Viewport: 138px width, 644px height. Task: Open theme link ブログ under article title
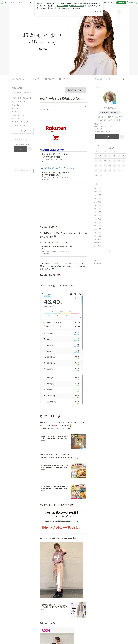[x=48, y=109]
